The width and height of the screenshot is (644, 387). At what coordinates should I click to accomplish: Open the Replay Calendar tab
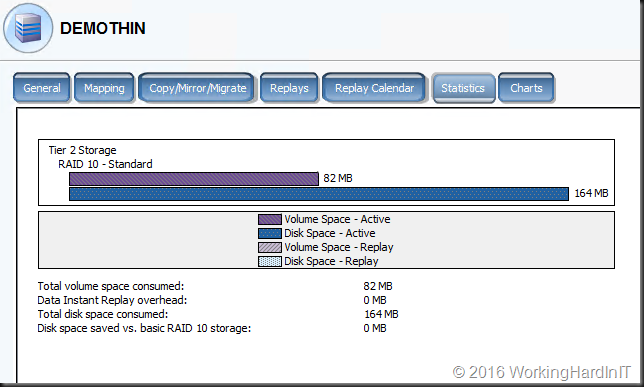pos(374,88)
